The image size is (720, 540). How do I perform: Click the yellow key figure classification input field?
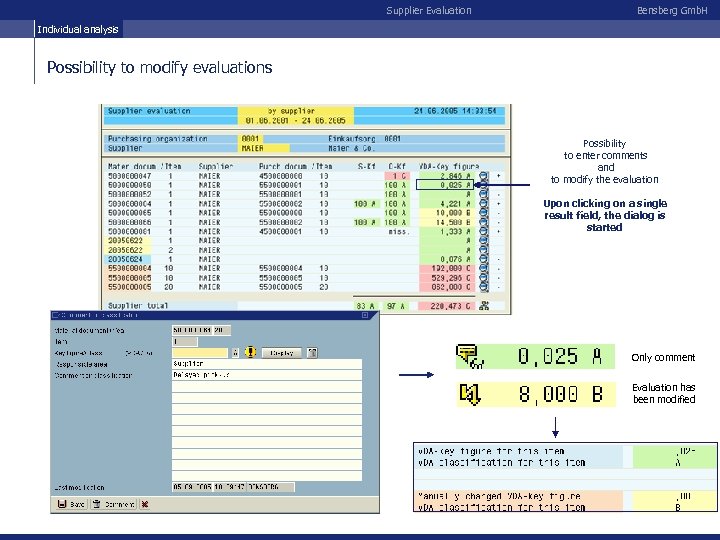point(200,353)
